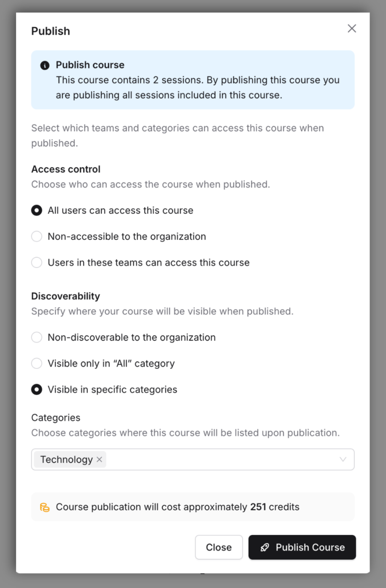Enable "Non-discoverable to the organization" discoverability
Screen dimensions: 386x588
(36, 337)
